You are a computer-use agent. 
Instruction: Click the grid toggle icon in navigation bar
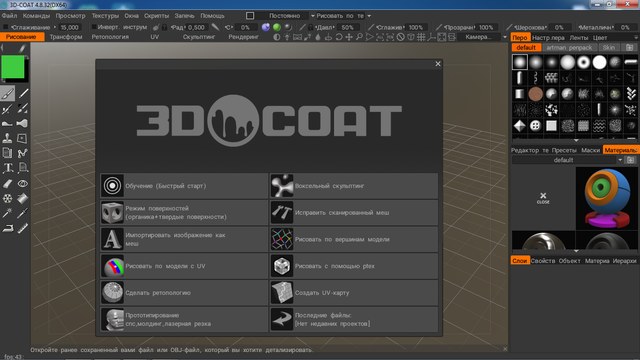(421, 37)
